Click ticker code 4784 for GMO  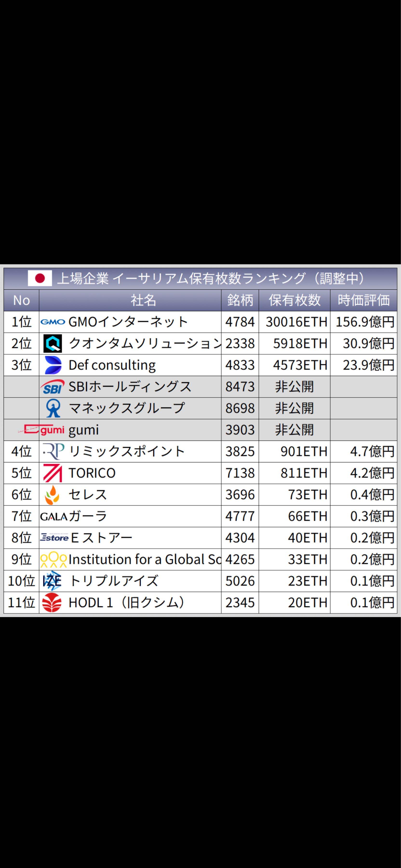pos(240,322)
